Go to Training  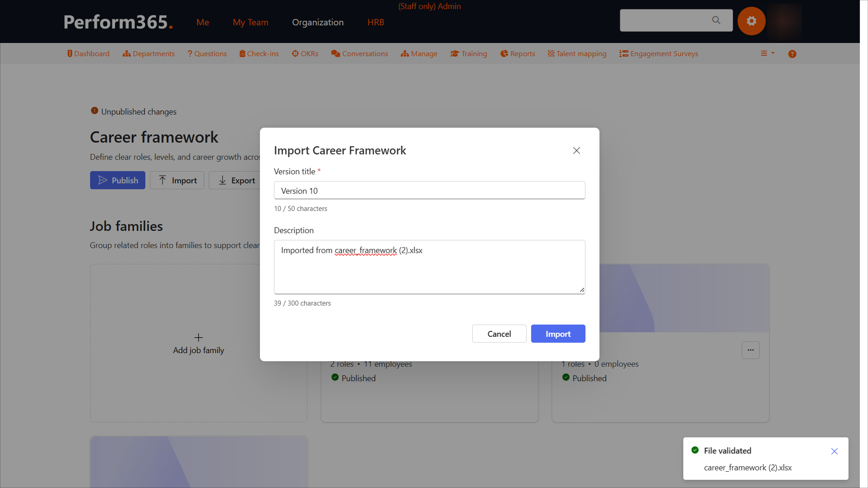[x=469, y=53]
